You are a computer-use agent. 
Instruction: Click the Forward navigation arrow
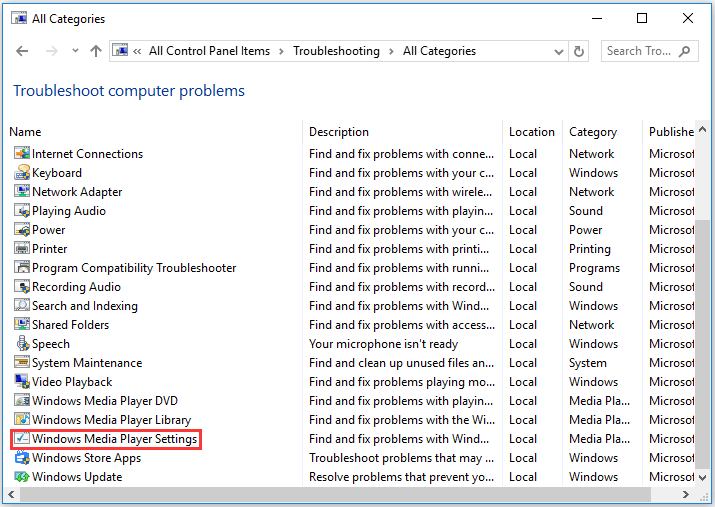(x=52, y=51)
